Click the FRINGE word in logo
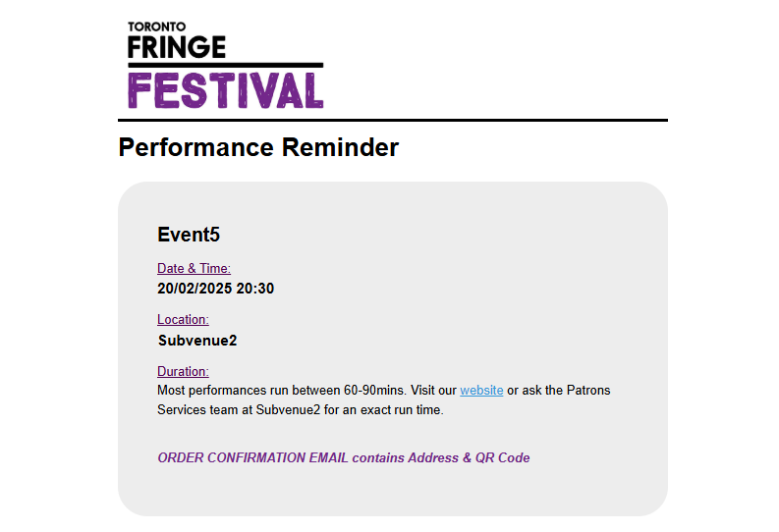This screenshot has height=532, width=779. point(177,47)
